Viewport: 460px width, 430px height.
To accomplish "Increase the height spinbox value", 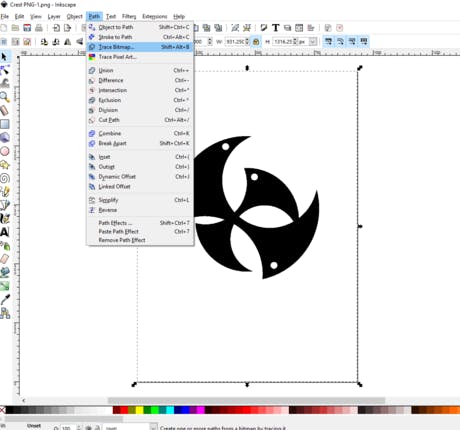I will [x=295, y=40].
